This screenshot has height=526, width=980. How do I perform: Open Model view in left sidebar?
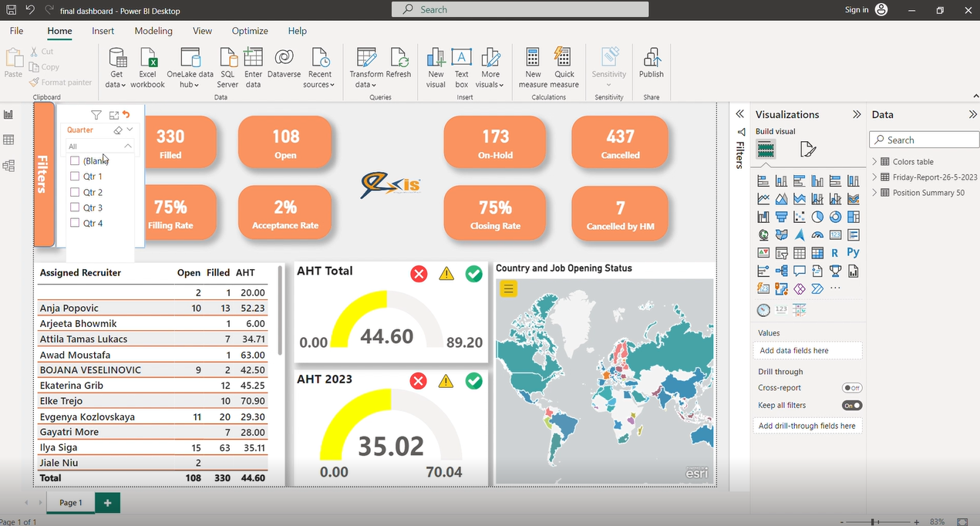[x=8, y=166]
